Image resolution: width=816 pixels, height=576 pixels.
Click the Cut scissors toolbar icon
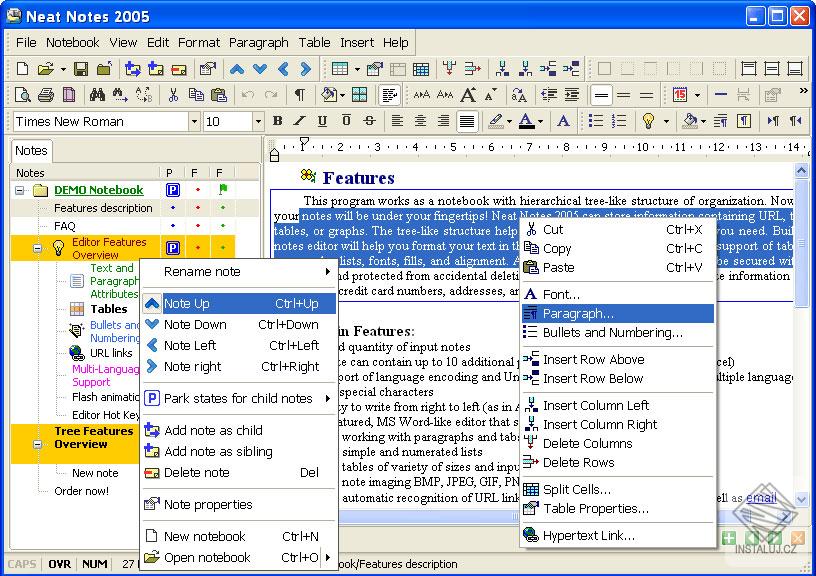[x=173, y=95]
